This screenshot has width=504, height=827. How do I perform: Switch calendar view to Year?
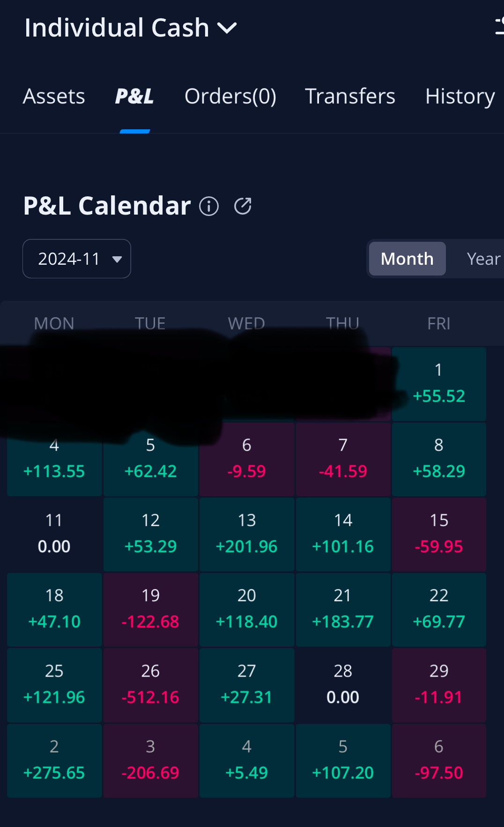pyautogui.click(x=483, y=259)
